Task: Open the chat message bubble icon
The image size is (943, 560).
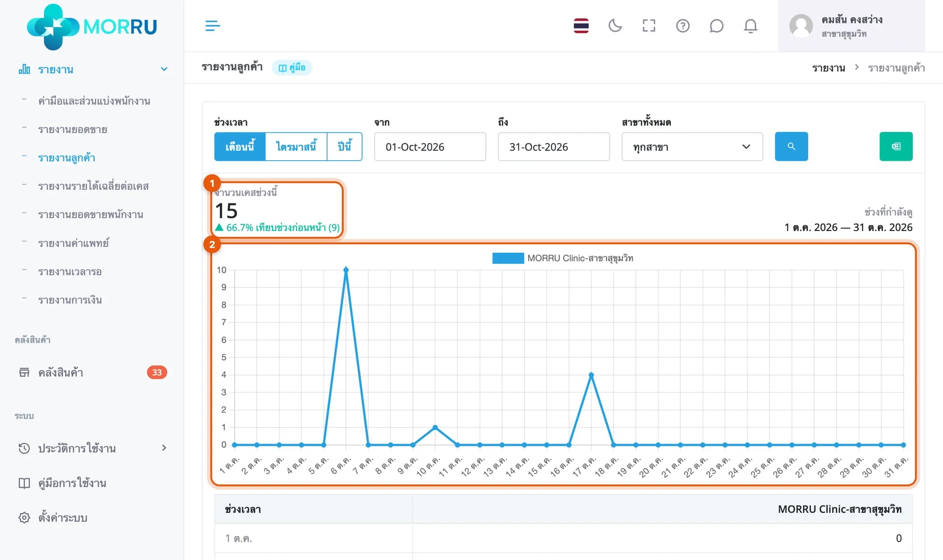Action: [x=716, y=26]
